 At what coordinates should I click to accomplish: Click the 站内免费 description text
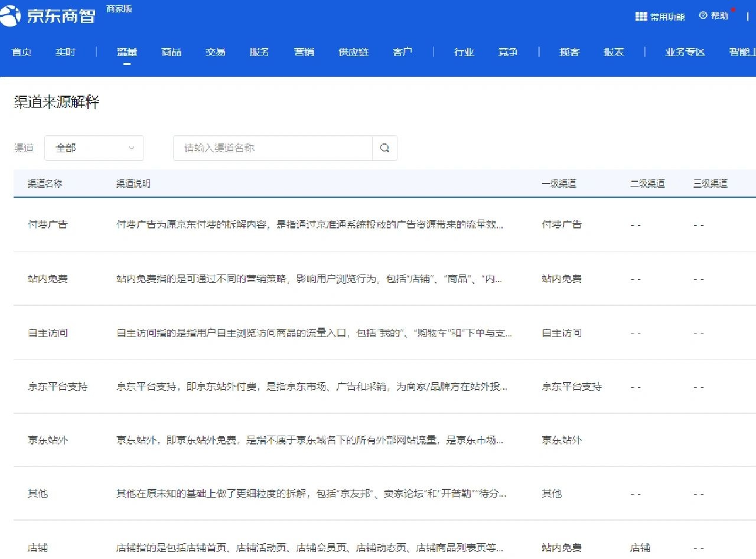pyautogui.click(x=309, y=279)
